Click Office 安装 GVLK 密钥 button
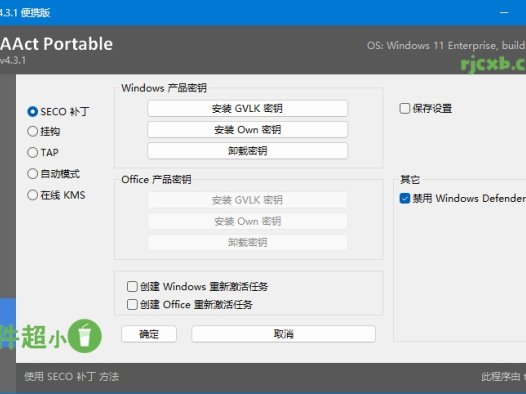 click(x=247, y=200)
